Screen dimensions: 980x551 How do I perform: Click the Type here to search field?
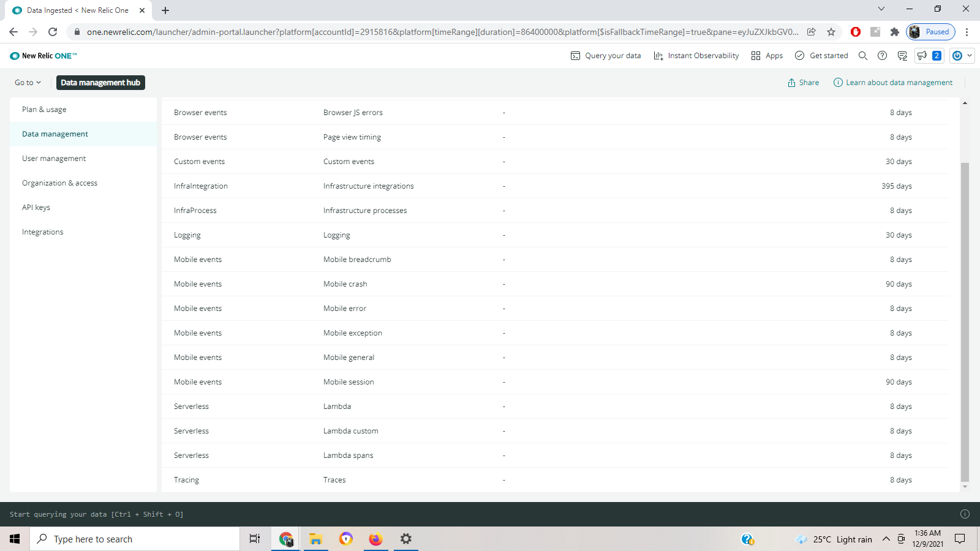click(x=135, y=539)
